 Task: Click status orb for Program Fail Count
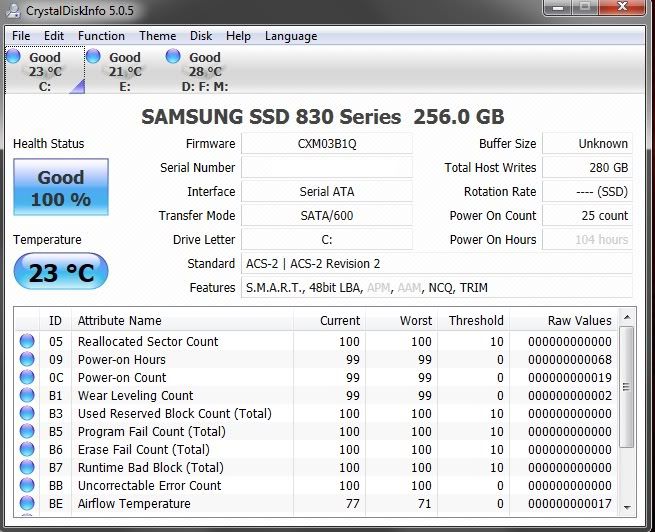27,432
